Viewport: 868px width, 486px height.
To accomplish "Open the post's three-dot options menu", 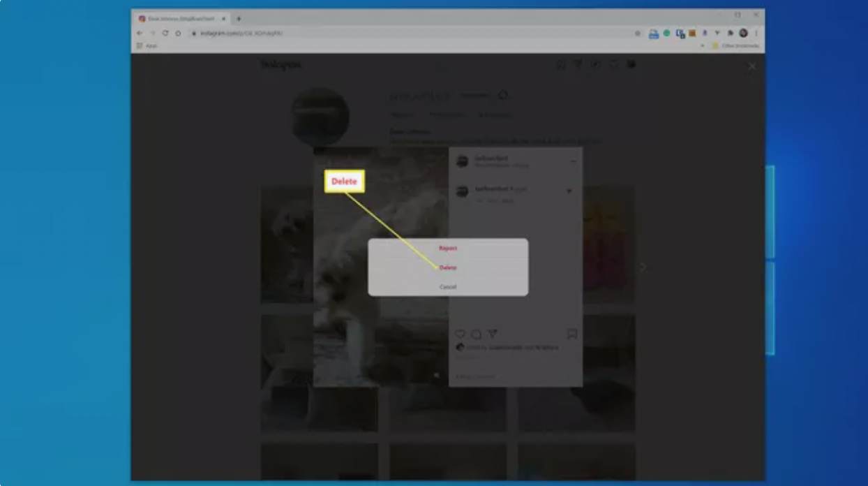I will pos(573,162).
